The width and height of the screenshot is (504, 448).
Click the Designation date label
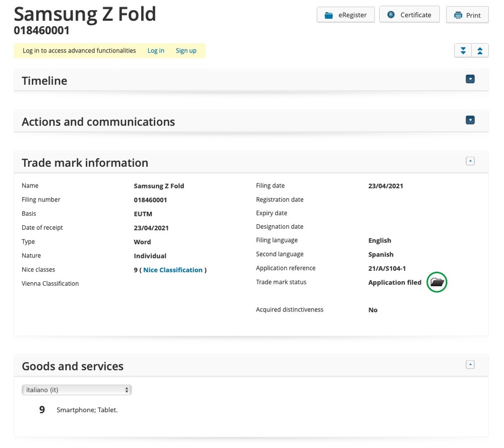point(280,227)
